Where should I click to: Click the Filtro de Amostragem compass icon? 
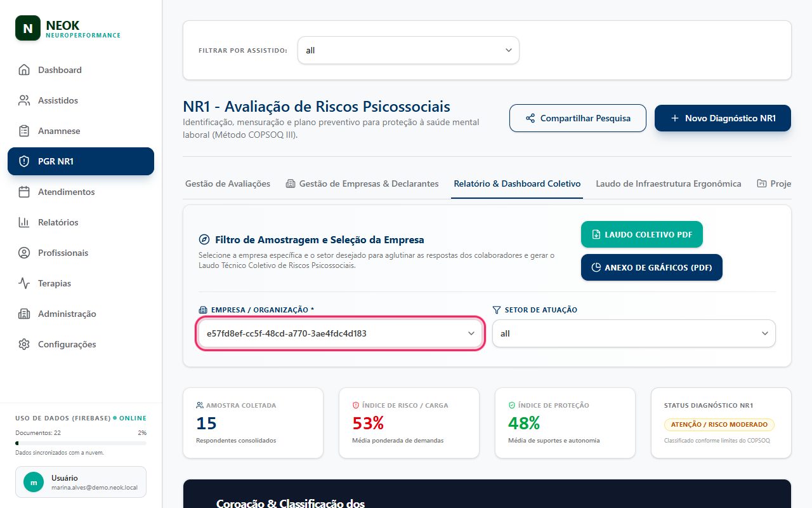[x=204, y=240]
